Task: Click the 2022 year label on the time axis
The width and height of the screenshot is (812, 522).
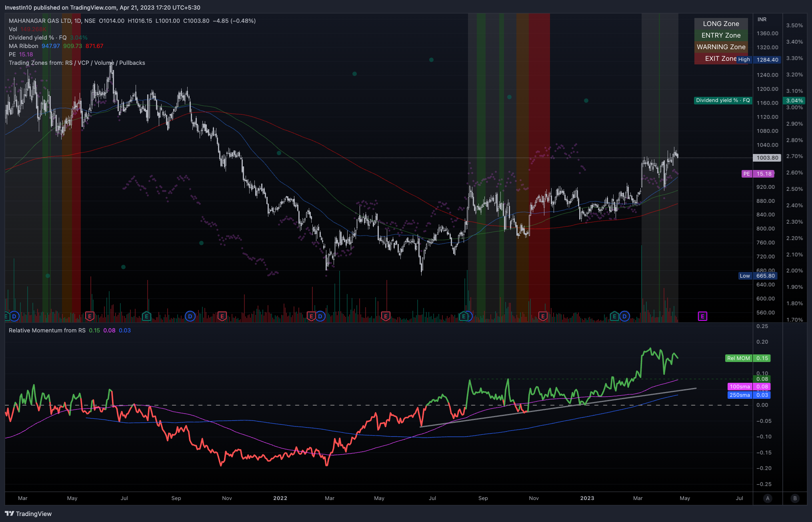Action: 280,498
